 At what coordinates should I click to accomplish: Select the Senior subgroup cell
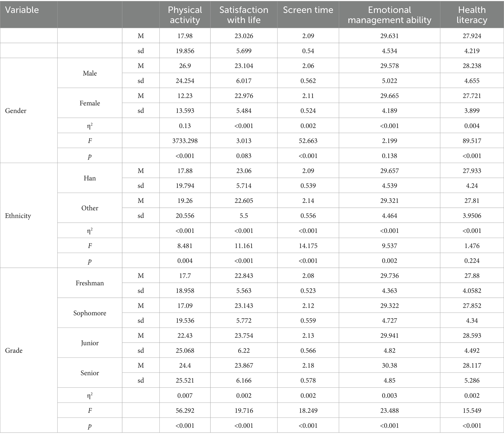pos(90,373)
